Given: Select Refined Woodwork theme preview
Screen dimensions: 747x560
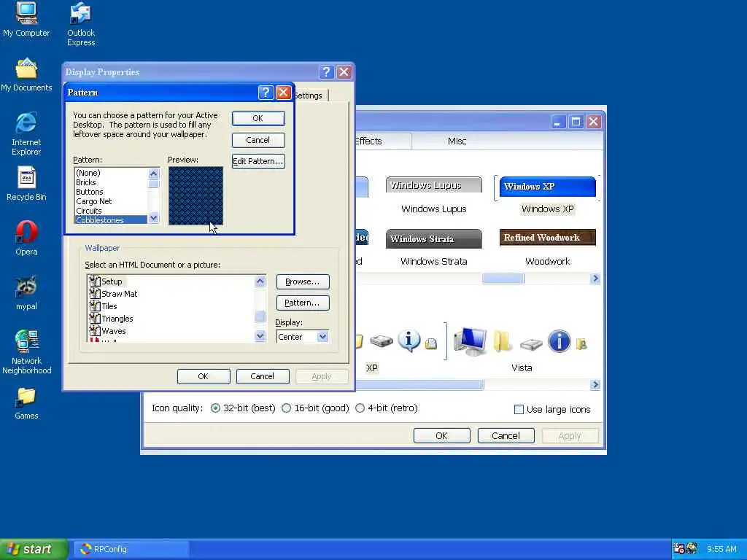Looking at the screenshot, I should coord(547,238).
